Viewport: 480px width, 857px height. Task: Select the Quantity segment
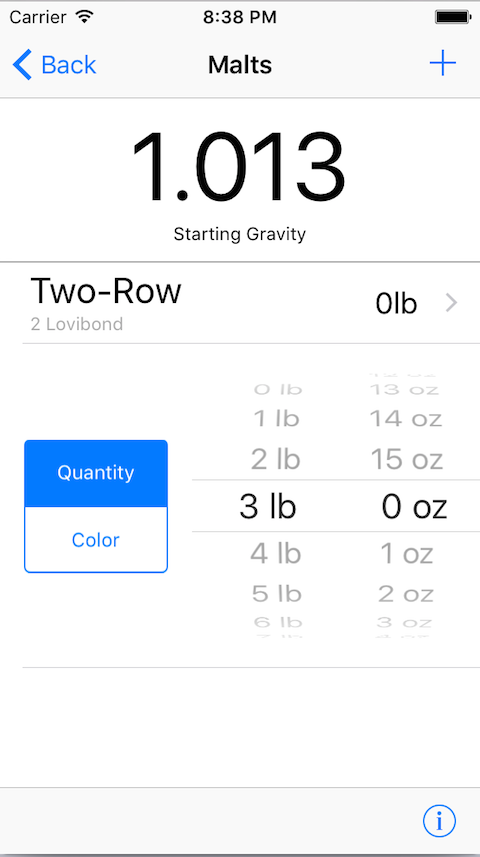click(x=96, y=473)
